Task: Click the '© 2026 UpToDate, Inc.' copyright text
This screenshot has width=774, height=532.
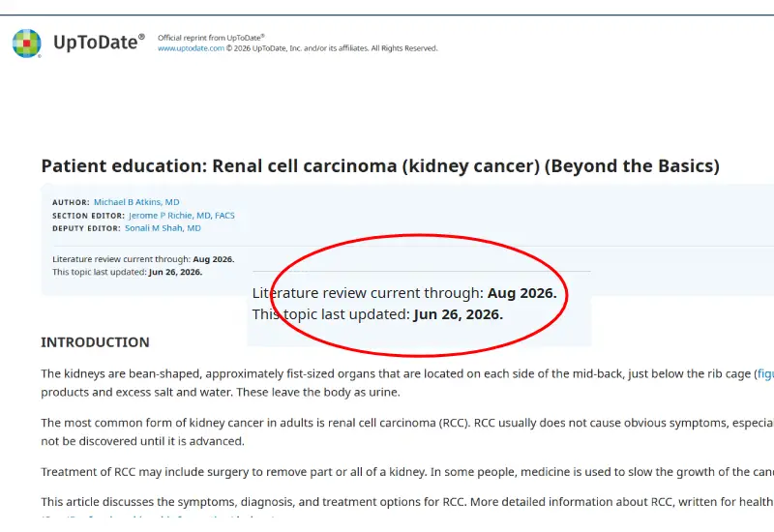Action: tap(332, 48)
